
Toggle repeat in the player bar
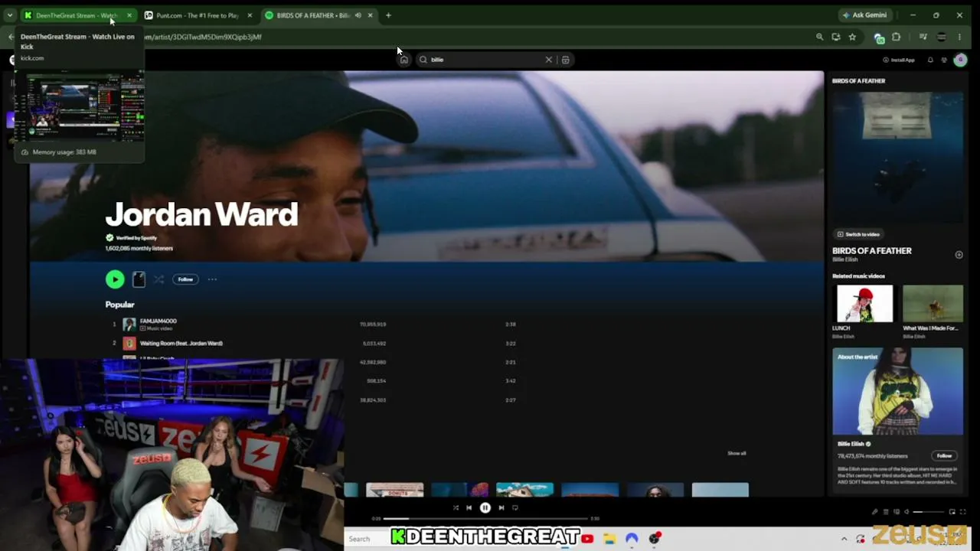(515, 507)
